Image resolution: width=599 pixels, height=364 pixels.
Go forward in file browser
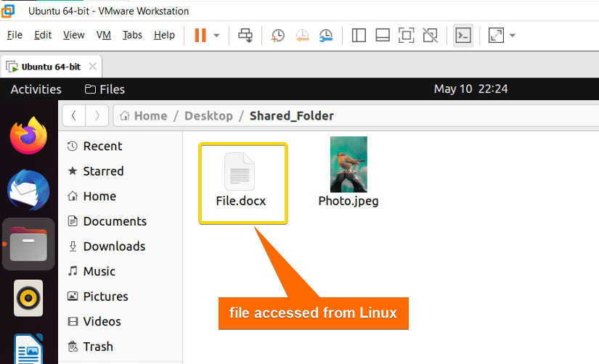click(97, 115)
